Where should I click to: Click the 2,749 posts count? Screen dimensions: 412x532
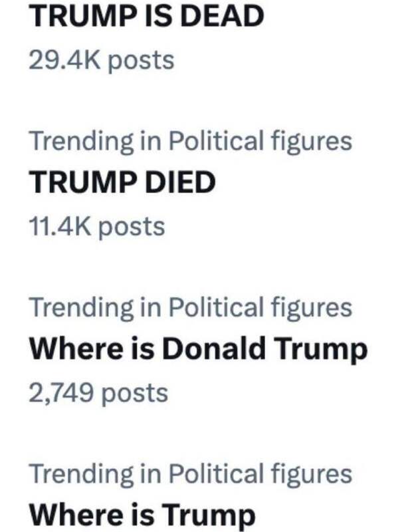(98, 393)
